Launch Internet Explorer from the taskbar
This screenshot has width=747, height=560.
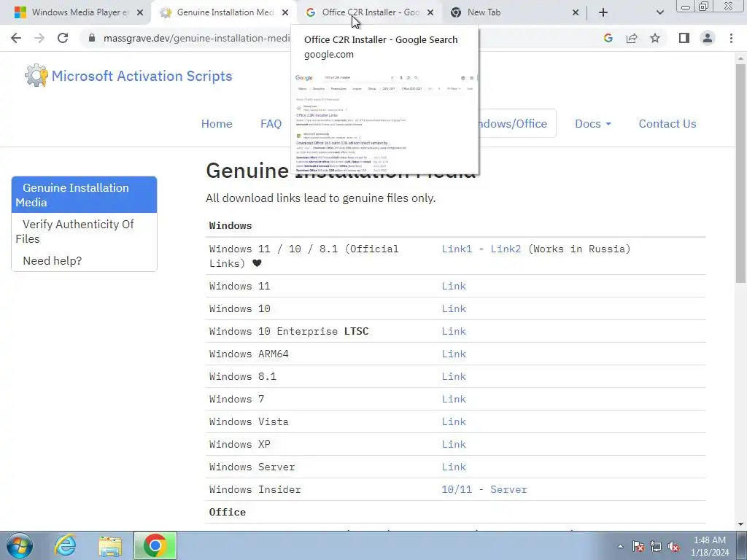tap(65, 545)
